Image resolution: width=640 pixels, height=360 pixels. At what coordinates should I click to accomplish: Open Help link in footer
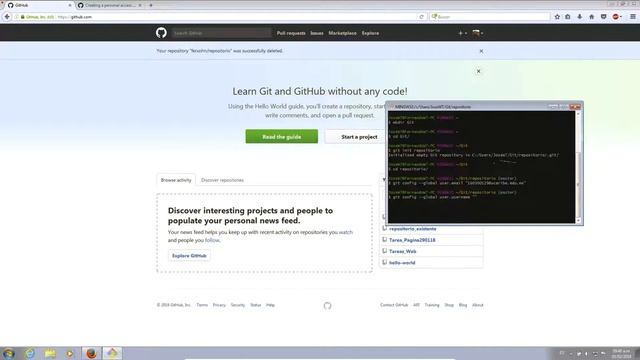(x=270, y=305)
